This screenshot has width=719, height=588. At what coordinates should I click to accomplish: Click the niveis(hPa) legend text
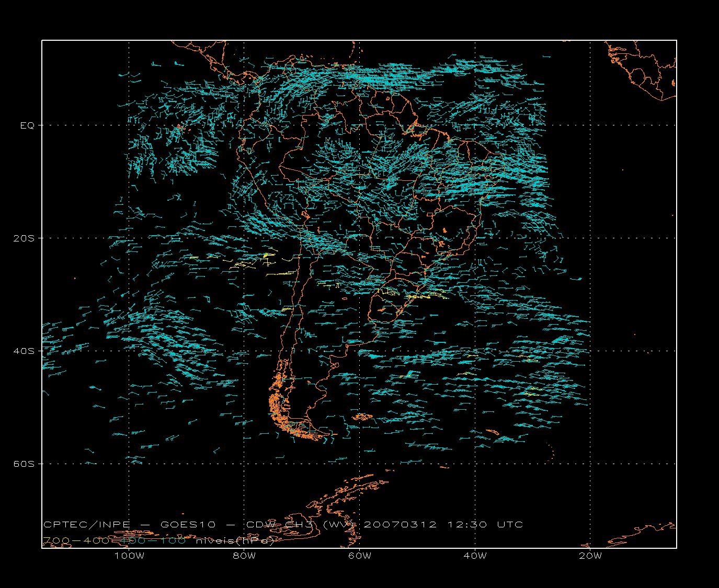[x=234, y=540]
